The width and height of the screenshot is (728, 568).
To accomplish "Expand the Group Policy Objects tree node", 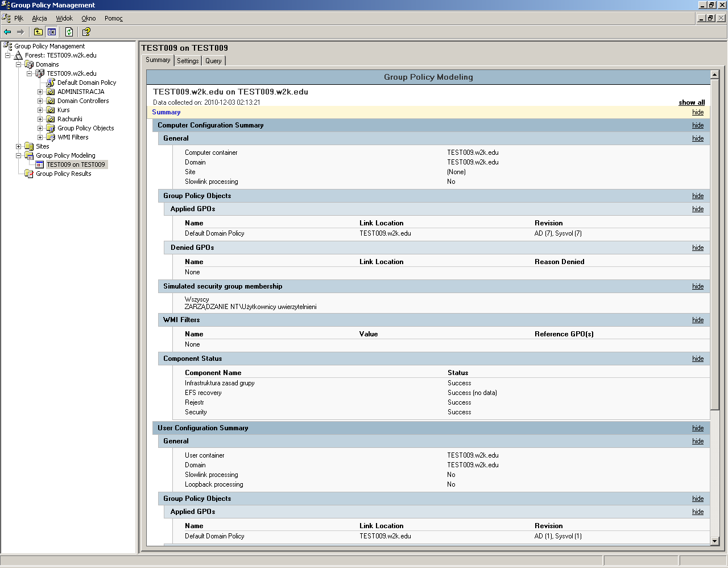I will click(40, 128).
